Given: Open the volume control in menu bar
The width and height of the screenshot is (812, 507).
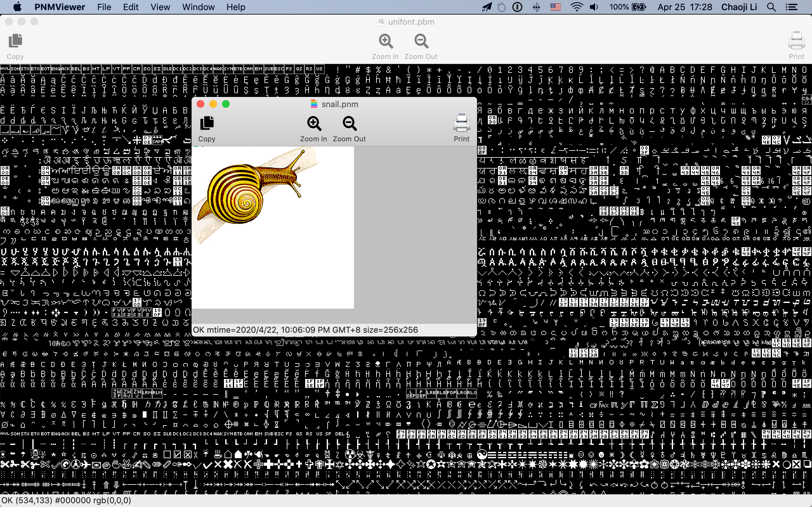Looking at the screenshot, I should click(x=593, y=7).
